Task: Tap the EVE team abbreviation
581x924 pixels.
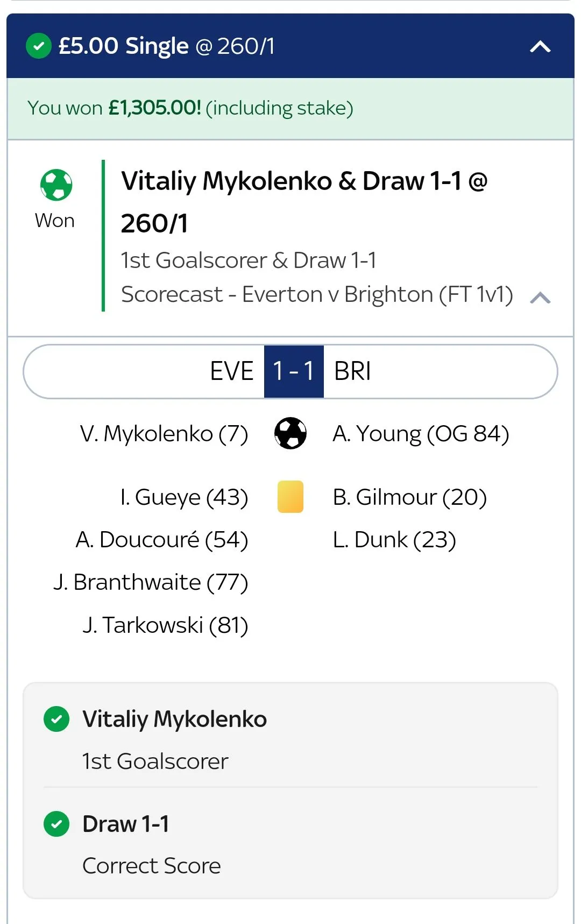Action: 231,371
